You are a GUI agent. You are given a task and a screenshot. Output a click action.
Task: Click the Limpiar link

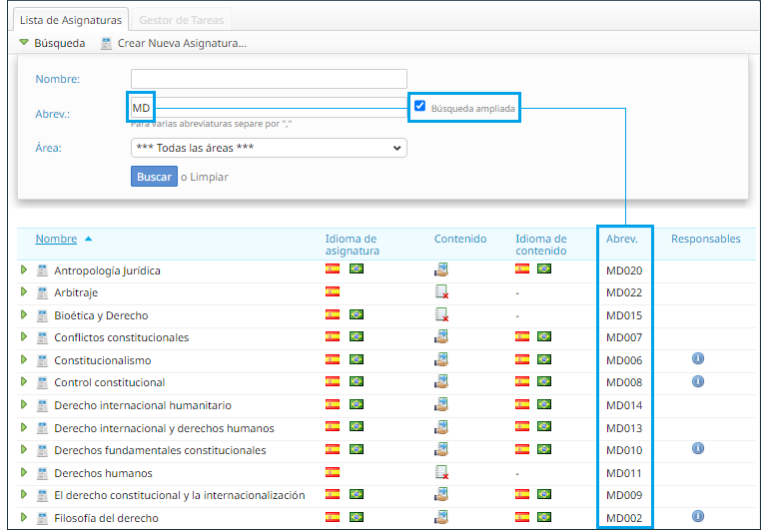tap(209, 177)
